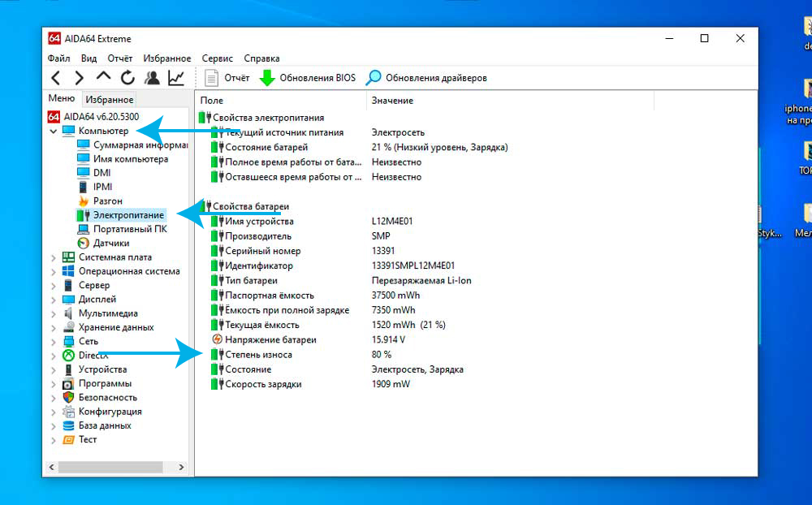The image size is (812, 505).
Task: Collapse the Компьютер tree node
Action: 54,131
